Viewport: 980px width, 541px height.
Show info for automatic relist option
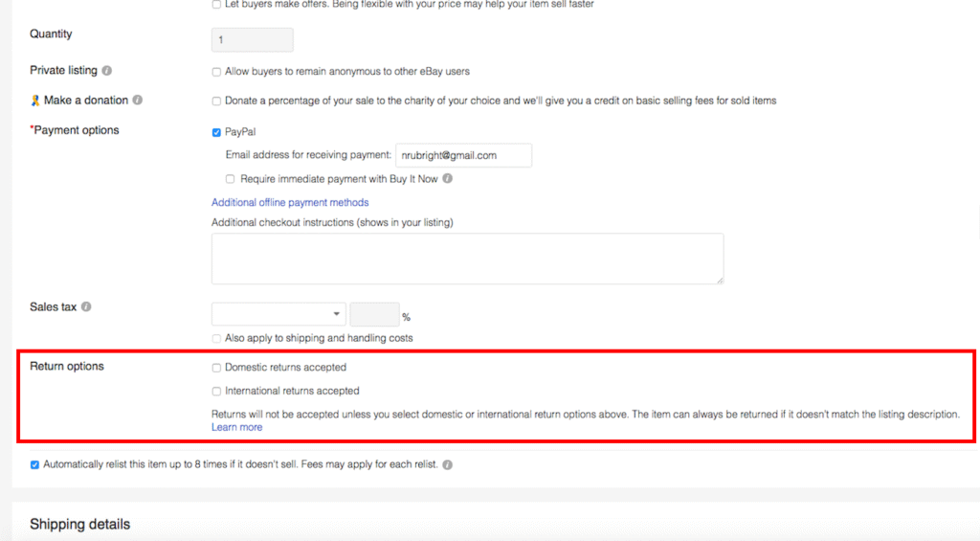point(448,465)
